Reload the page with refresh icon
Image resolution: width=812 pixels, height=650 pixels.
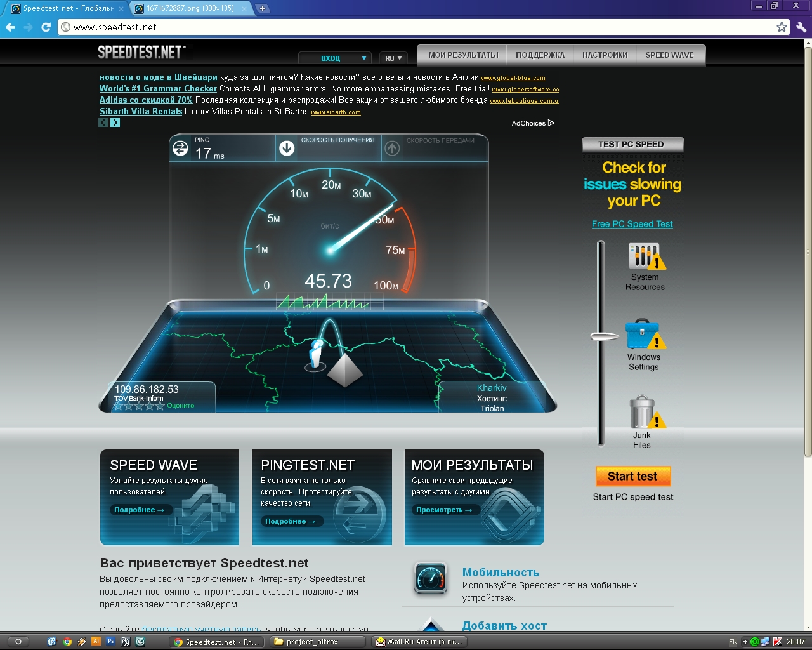point(46,27)
